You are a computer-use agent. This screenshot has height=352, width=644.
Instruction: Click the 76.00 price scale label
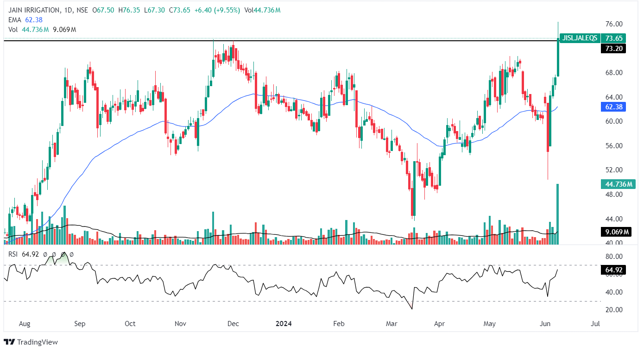pyautogui.click(x=613, y=24)
